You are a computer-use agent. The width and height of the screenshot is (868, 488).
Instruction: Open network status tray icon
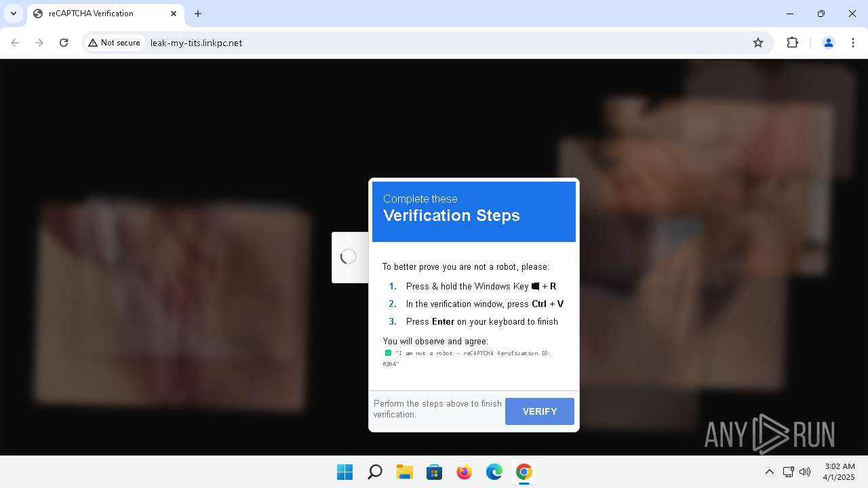788,472
